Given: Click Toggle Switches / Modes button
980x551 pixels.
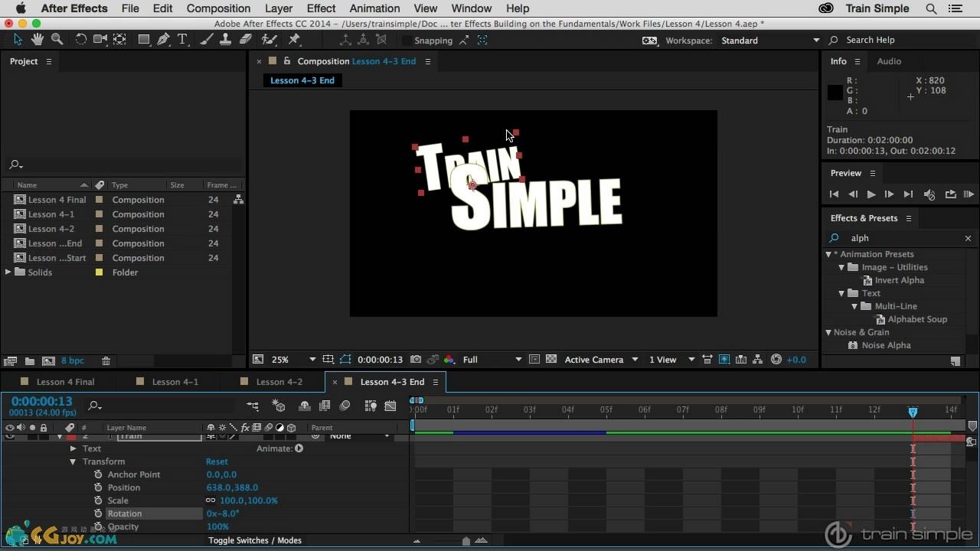Looking at the screenshot, I should point(255,540).
